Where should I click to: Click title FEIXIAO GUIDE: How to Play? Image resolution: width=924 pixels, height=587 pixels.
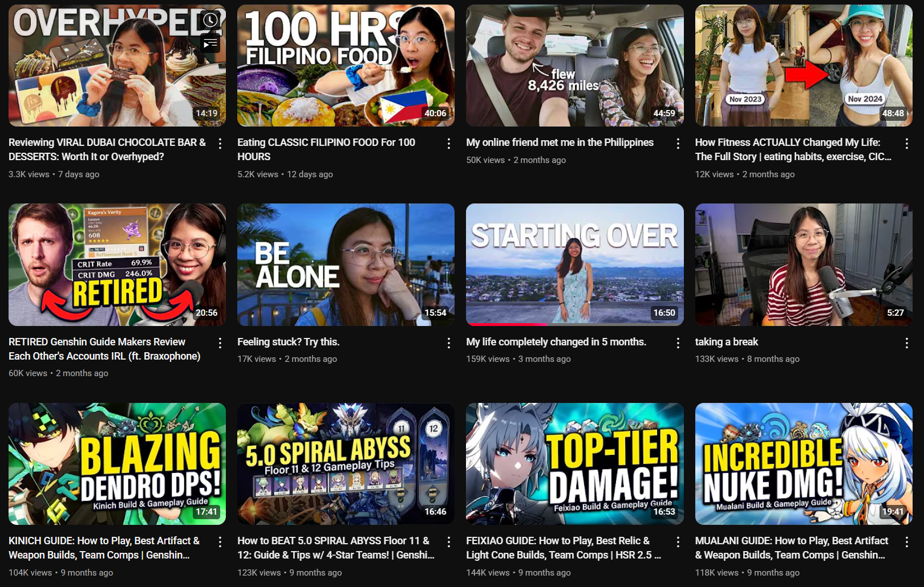click(x=564, y=548)
